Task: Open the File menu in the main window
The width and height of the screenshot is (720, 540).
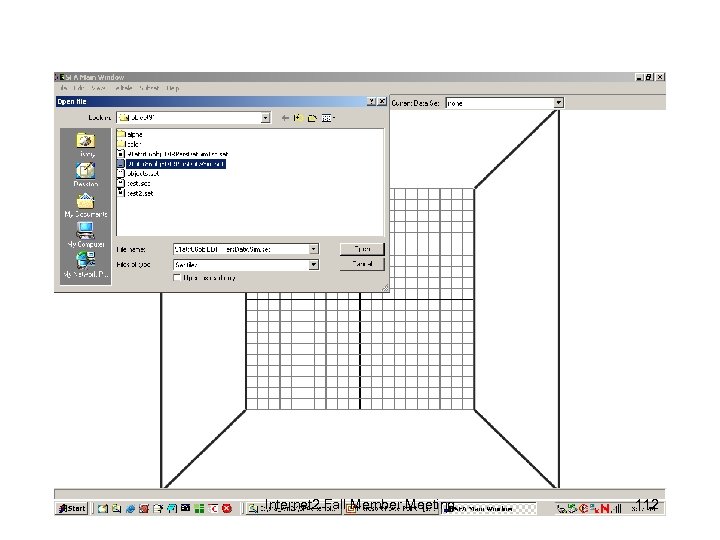Action: point(64,88)
